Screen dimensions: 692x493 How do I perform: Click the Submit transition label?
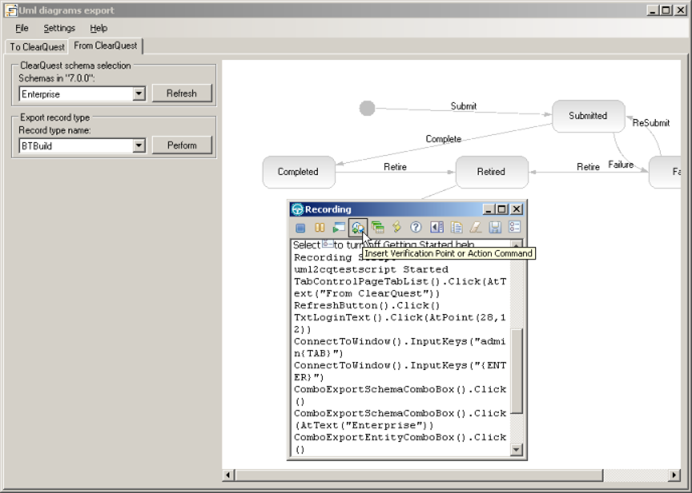click(463, 106)
